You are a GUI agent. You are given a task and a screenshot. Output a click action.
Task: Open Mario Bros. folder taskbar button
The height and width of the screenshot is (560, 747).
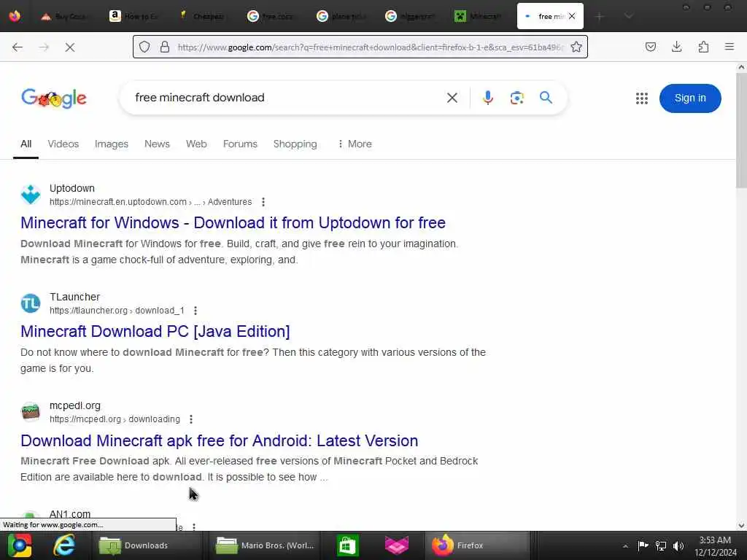pos(265,545)
